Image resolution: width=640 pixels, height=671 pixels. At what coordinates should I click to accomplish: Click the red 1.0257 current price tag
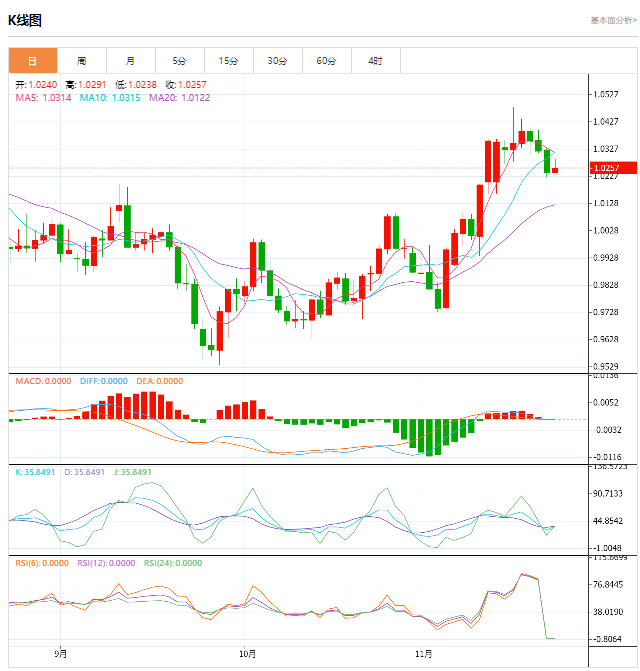[613, 168]
